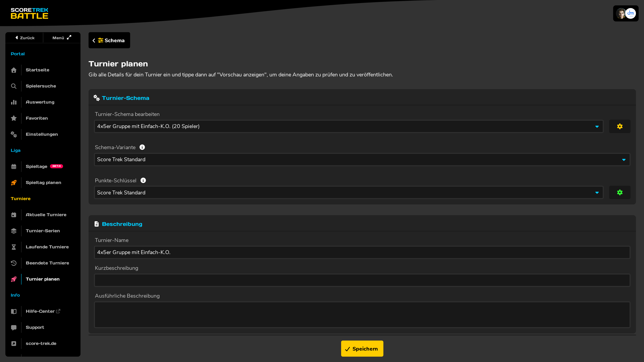Open the Support chat bubble icon
644x362 pixels.
coord(14,327)
